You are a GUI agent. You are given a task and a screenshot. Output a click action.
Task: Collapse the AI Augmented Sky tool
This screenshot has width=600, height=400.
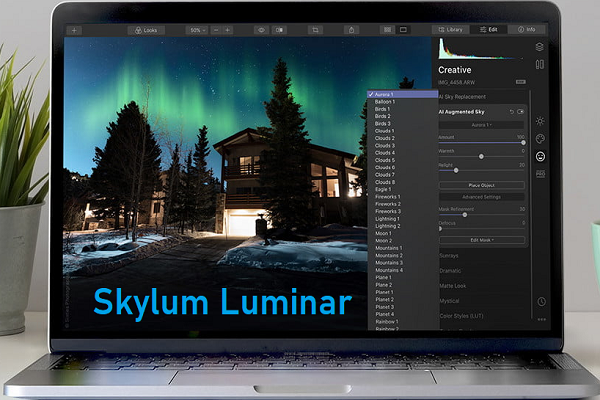(461, 112)
